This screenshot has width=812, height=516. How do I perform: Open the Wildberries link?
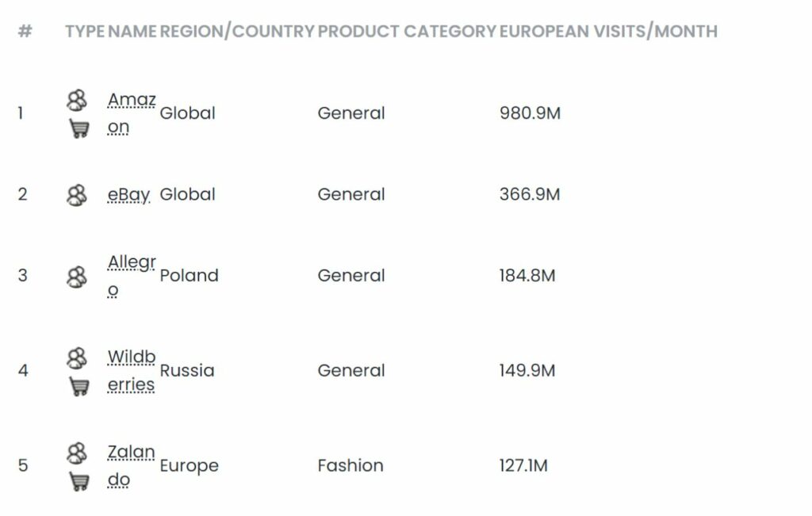pyautogui.click(x=132, y=371)
